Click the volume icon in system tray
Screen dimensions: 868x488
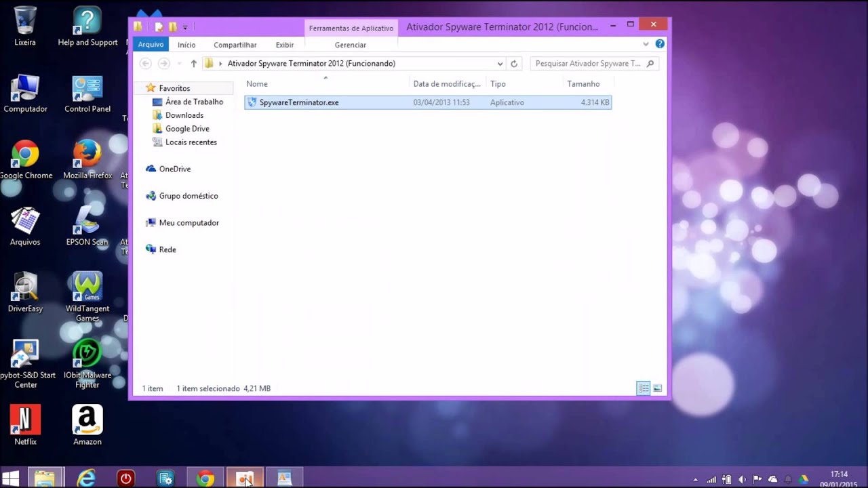click(742, 479)
